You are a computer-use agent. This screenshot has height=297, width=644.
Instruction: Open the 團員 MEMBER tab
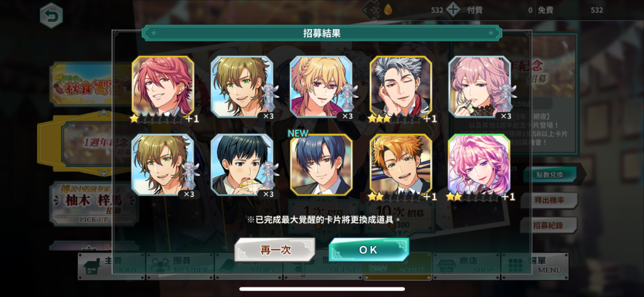pos(180,266)
